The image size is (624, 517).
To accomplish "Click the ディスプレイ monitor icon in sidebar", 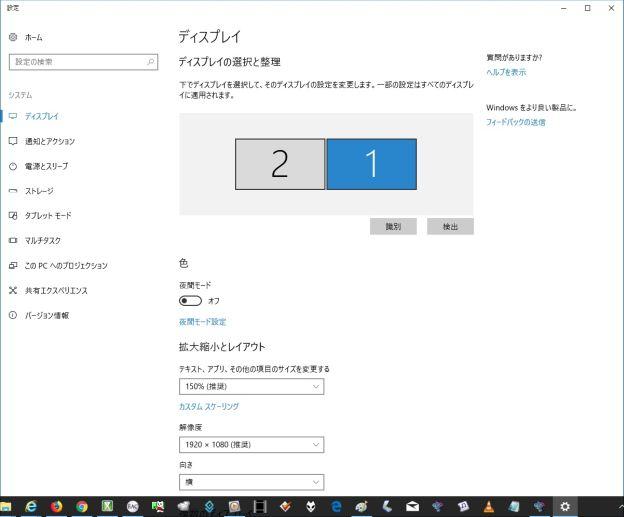I will [13, 116].
